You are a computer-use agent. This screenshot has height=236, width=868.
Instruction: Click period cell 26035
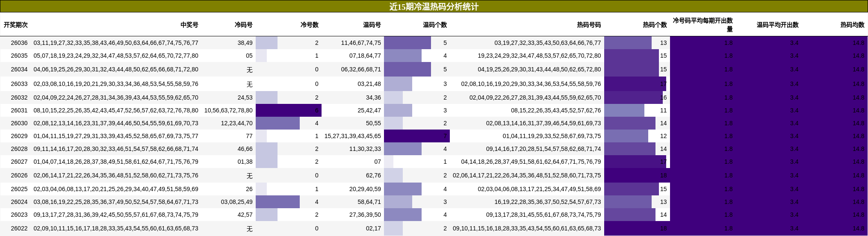19,56
